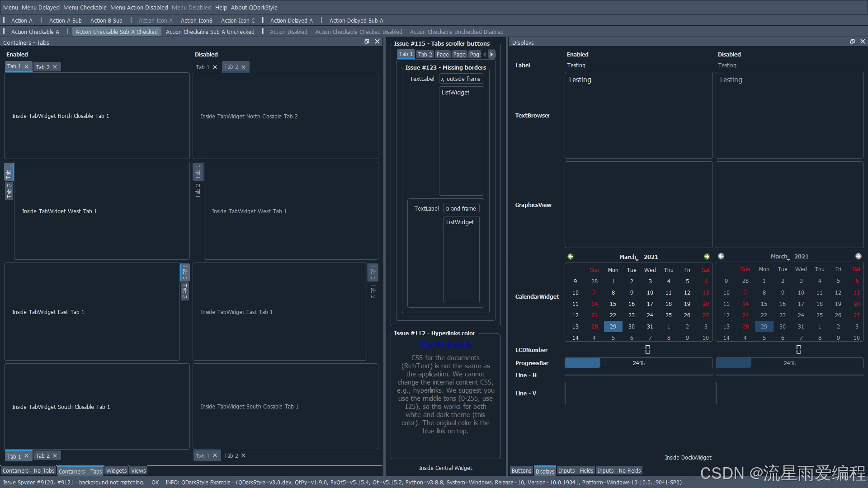The image size is (868, 488).
Task: Select March 15 in enabled calendar
Action: tap(613, 304)
